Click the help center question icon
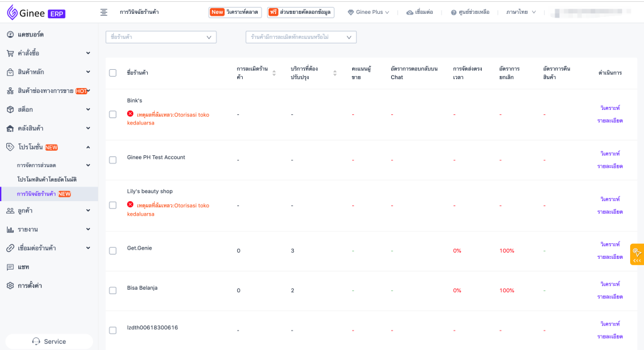Image resolution: width=644 pixels, height=350 pixels. tap(453, 13)
